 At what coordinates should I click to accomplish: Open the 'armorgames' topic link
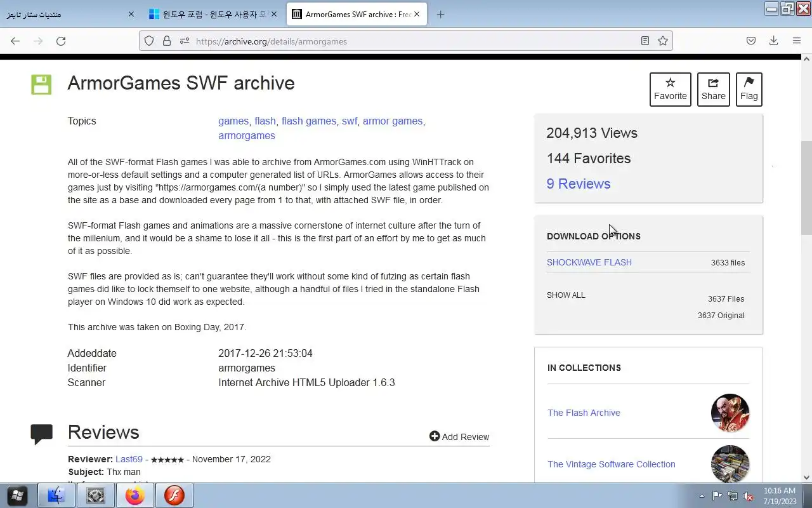pos(247,135)
